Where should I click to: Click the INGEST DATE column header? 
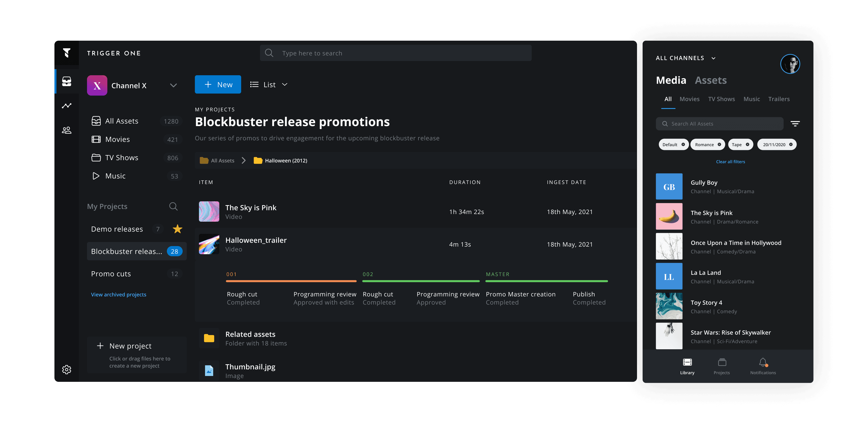click(566, 182)
